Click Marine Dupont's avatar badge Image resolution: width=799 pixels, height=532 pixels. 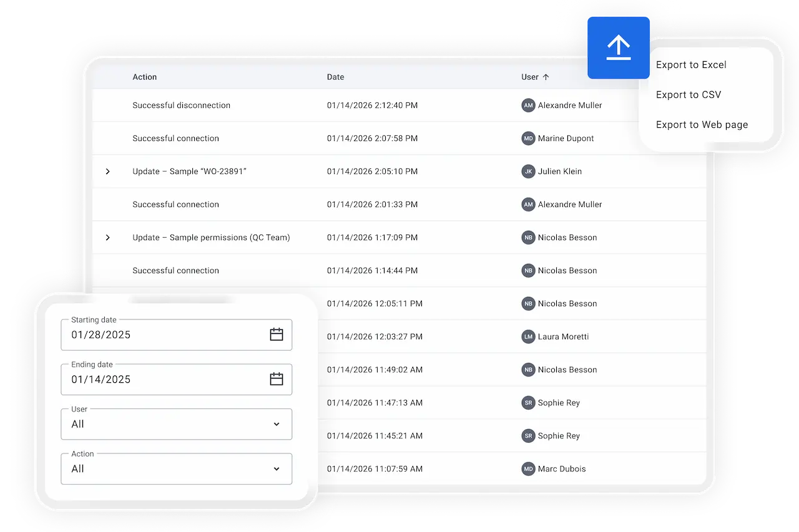pos(527,138)
